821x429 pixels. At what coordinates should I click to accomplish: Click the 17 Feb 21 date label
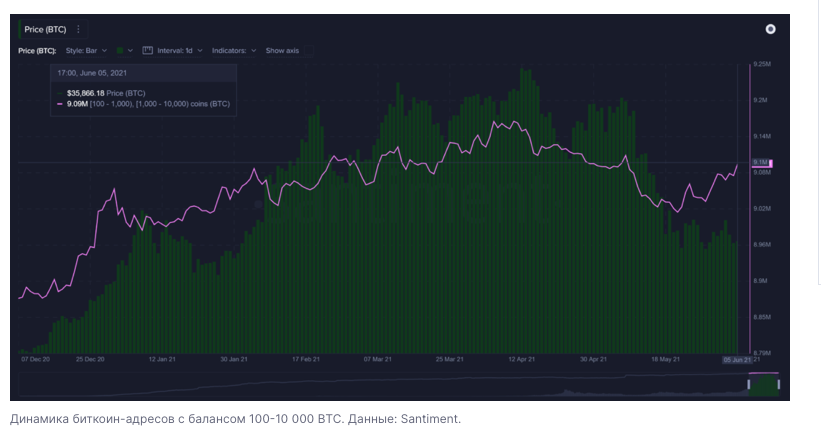(x=305, y=359)
